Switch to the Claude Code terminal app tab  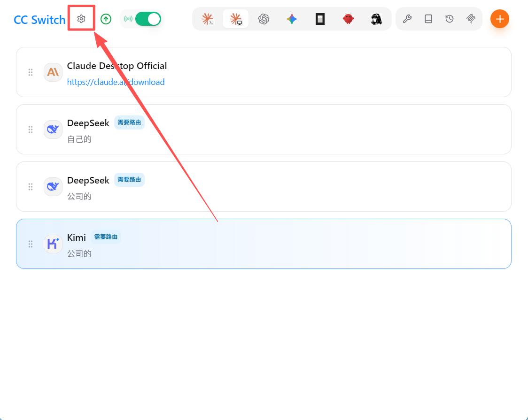tap(208, 19)
